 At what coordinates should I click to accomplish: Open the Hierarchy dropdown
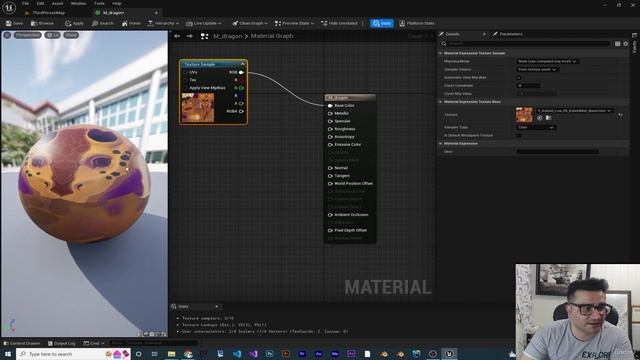coord(163,23)
